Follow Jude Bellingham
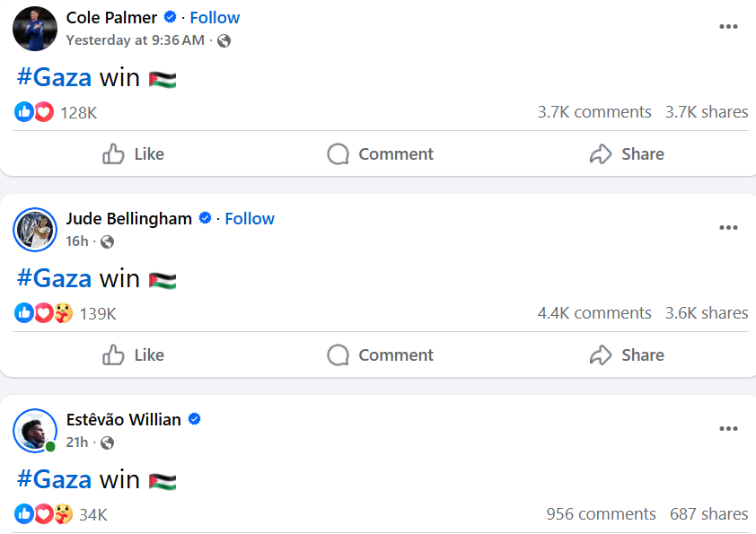Screen dimensions: 756x534 (250, 219)
